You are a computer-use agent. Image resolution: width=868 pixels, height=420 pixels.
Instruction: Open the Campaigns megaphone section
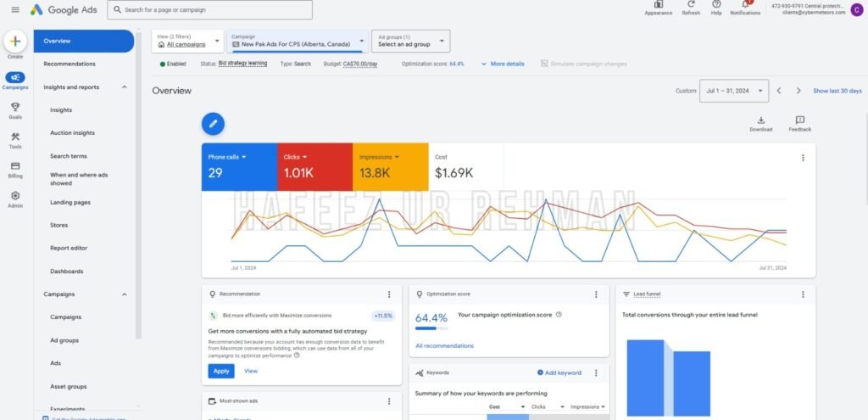15,78
